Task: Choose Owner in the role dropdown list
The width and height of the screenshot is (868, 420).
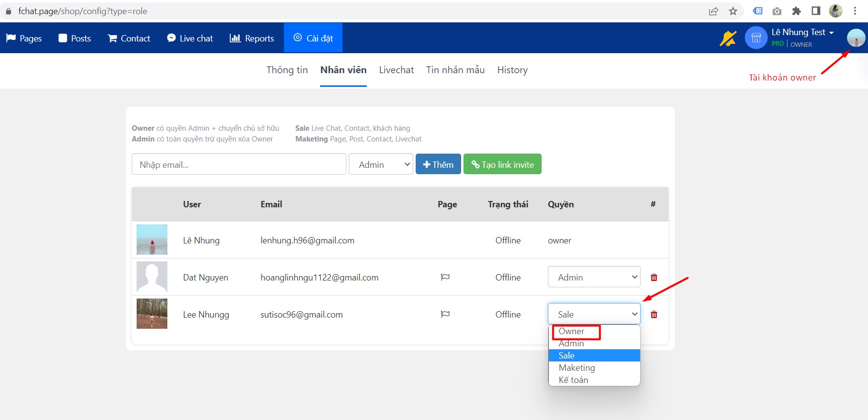Action: pos(571,331)
